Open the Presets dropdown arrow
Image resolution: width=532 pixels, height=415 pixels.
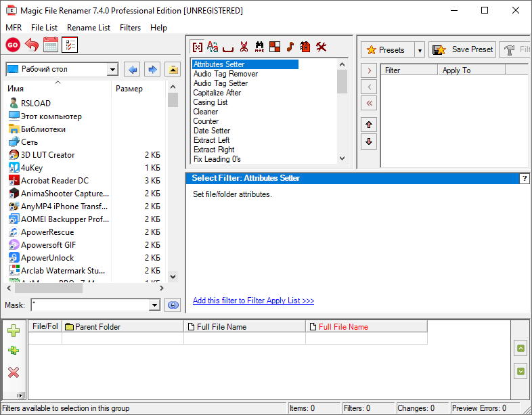tap(420, 50)
